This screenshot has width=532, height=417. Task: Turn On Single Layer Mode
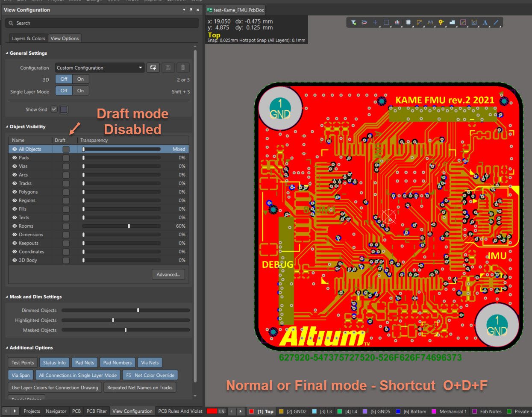(80, 91)
